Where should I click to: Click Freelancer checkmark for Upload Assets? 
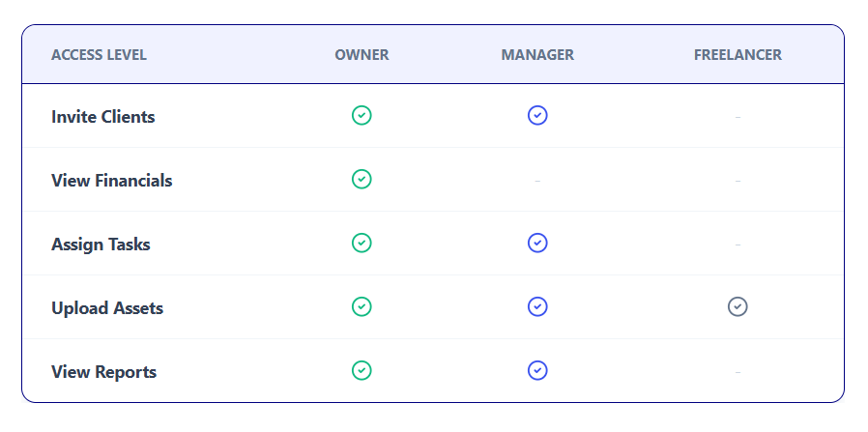pos(738,307)
